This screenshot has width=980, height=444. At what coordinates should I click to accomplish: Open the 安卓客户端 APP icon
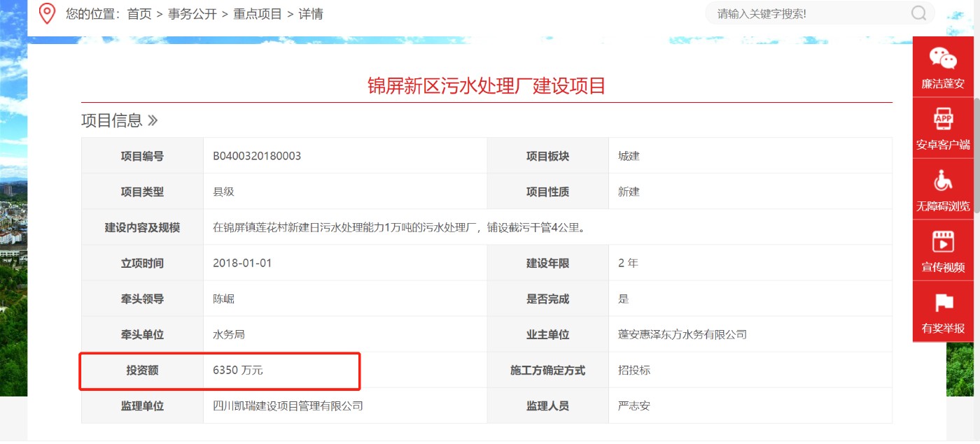pyautogui.click(x=943, y=120)
